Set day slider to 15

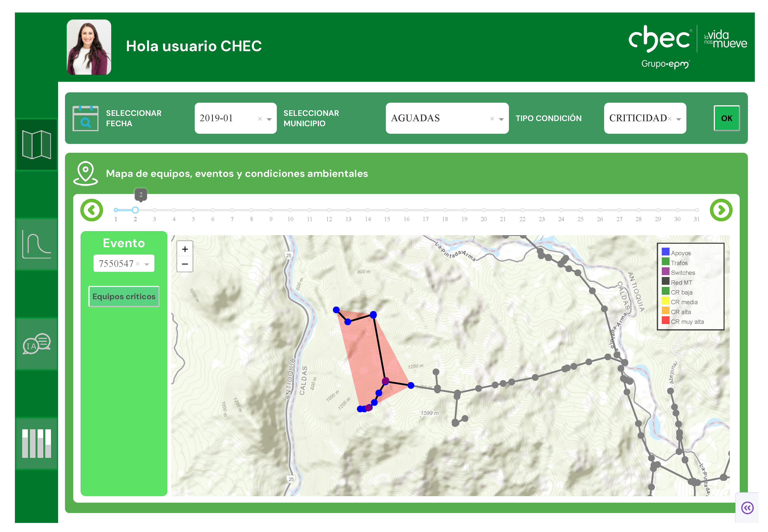tap(387, 210)
